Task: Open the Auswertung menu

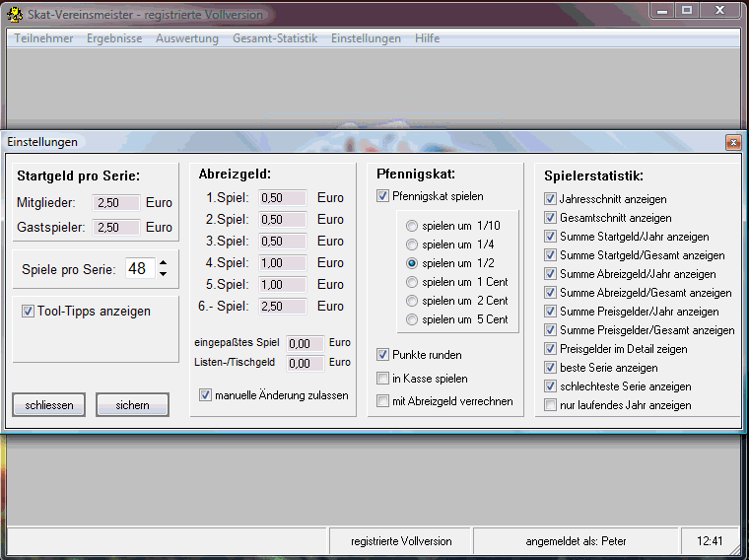Action: (187, 38)
